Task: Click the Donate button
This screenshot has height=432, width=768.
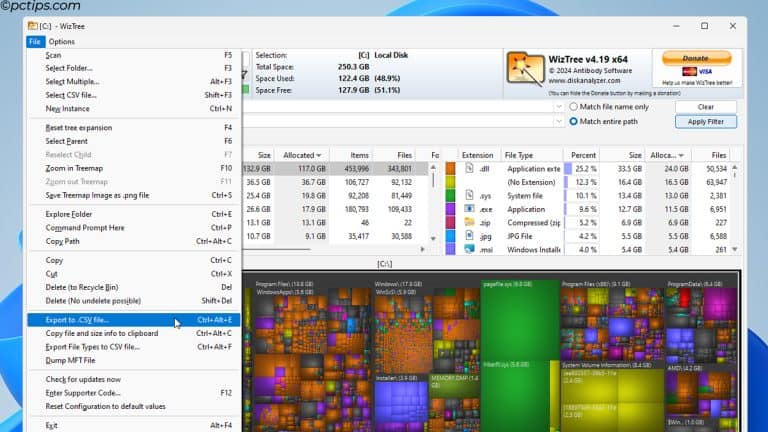Action: tap(696, 58)
